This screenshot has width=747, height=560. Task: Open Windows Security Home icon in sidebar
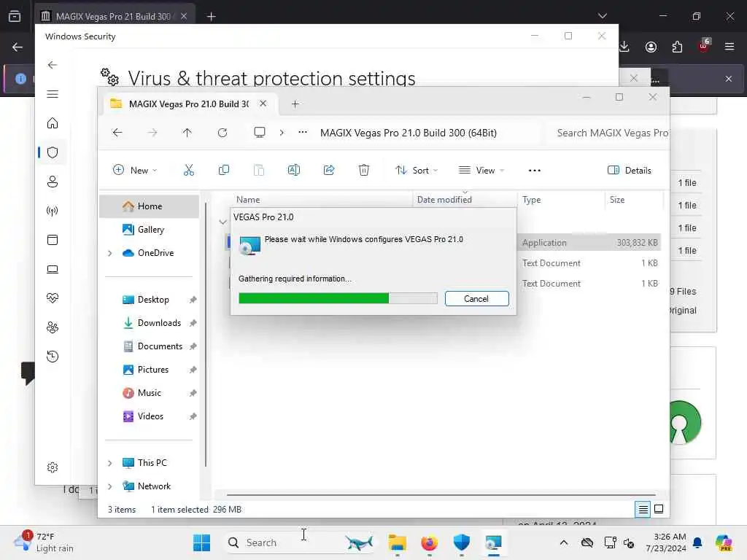[x=53, y=123]
